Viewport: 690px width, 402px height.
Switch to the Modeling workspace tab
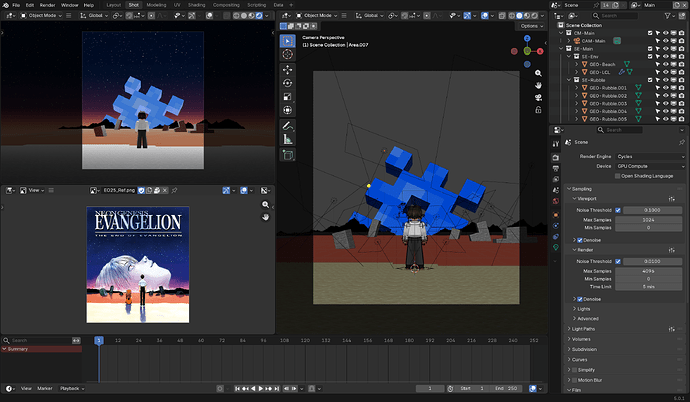click(156, 5)
